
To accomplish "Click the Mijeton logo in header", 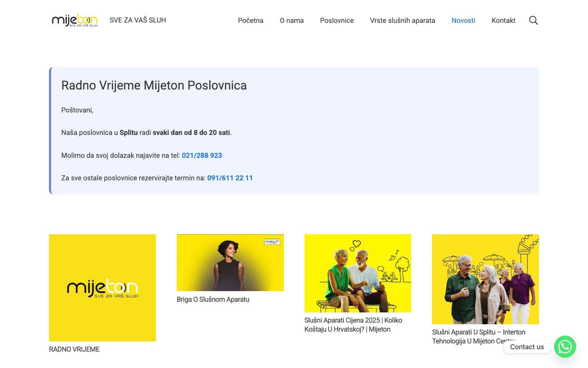I will (75, 20).
